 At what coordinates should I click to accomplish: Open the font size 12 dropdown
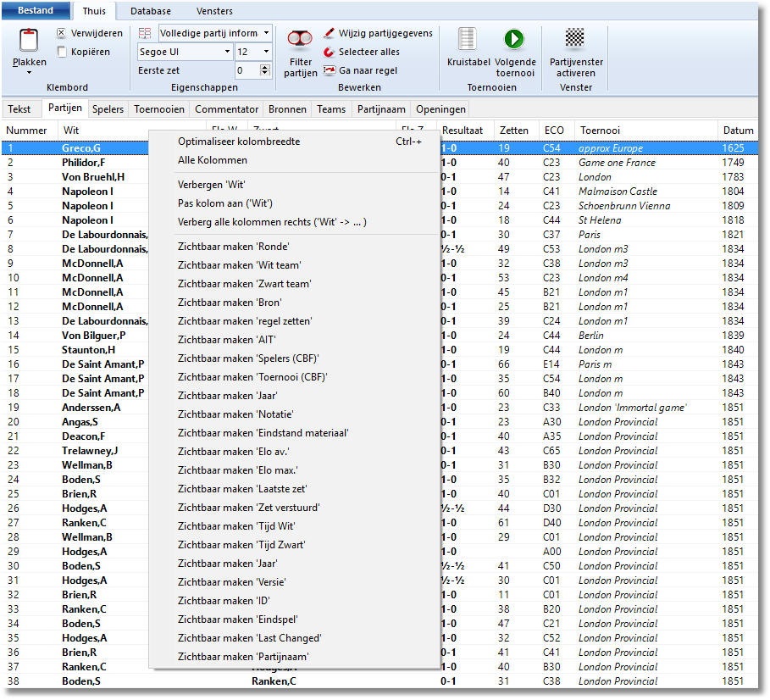point(266,52)
